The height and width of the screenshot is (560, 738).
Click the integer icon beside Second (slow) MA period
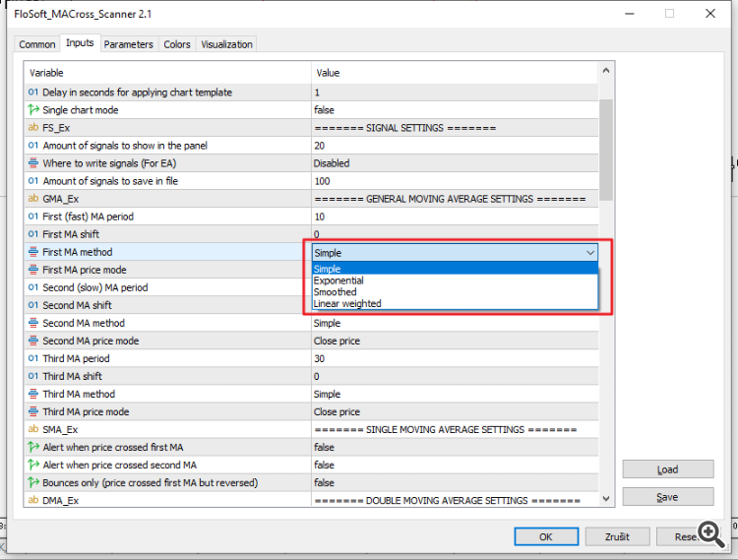coord(32,287)
